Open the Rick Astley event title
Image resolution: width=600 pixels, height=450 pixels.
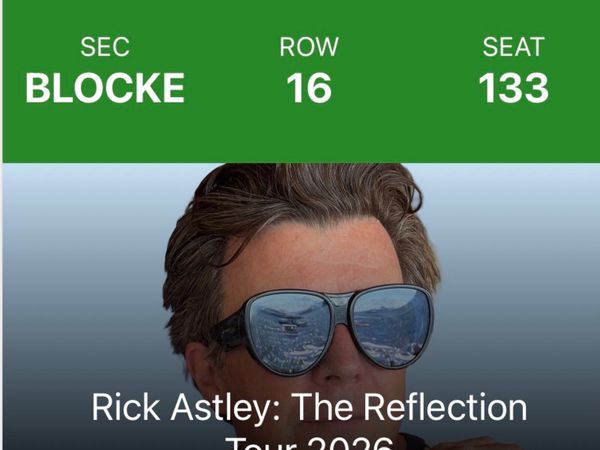tap(308, 408)
